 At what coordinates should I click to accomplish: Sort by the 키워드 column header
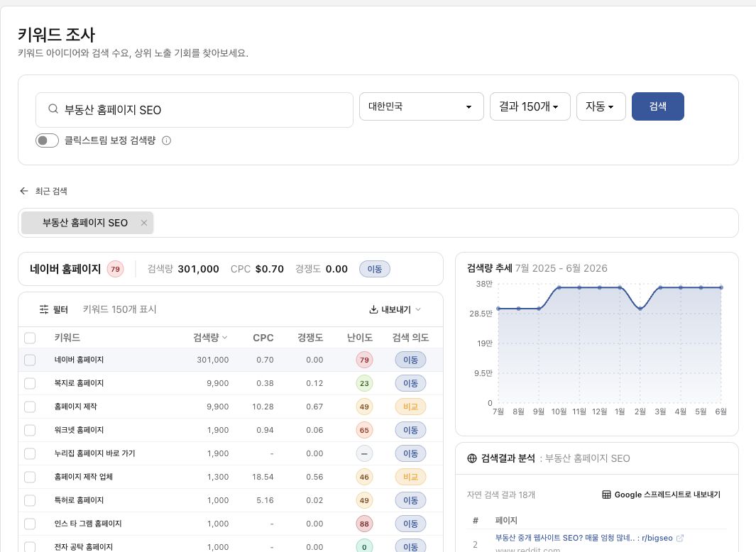67,338
